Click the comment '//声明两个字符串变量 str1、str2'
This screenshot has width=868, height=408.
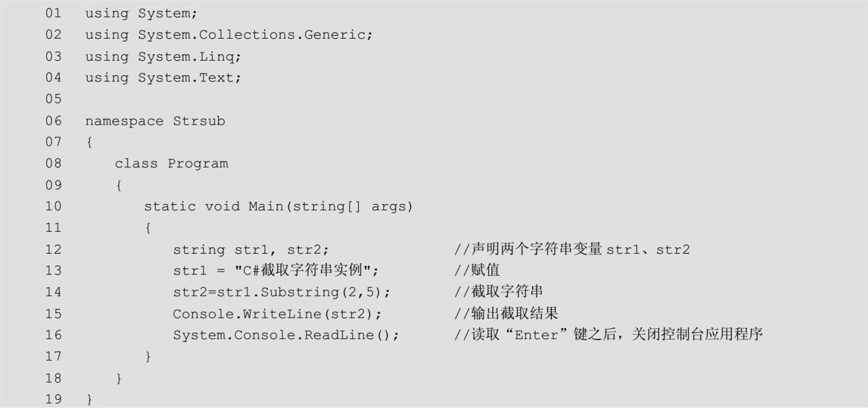(x=572, y=250)
